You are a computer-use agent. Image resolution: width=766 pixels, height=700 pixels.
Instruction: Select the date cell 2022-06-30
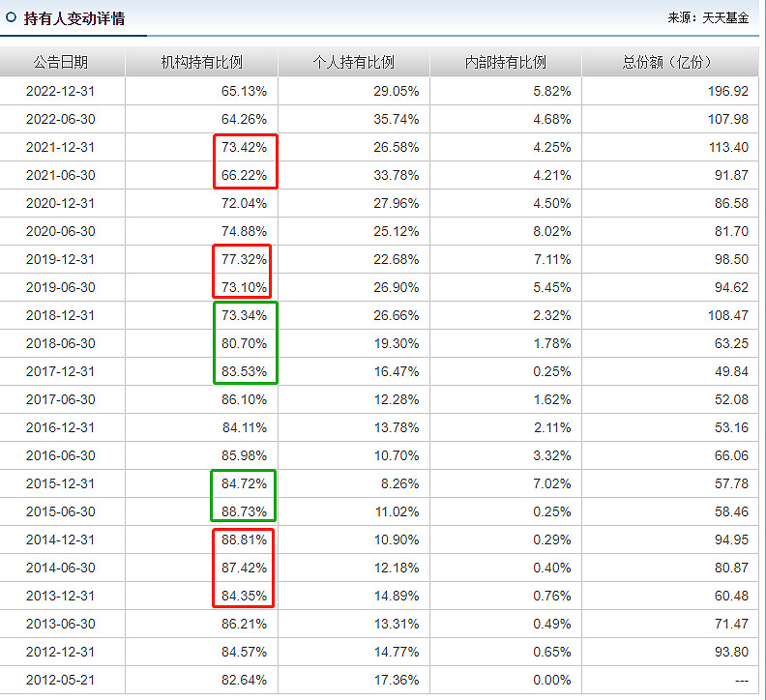[61, 119]
